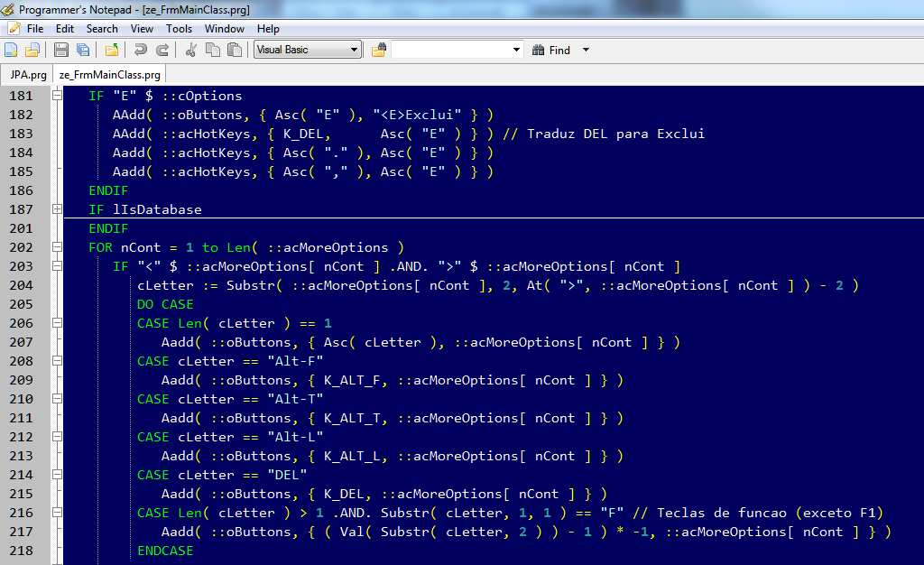This screenshot has height=565, width=924.
Task: Click 'K_ALT_L' on line 213
Action: [352, 456]
